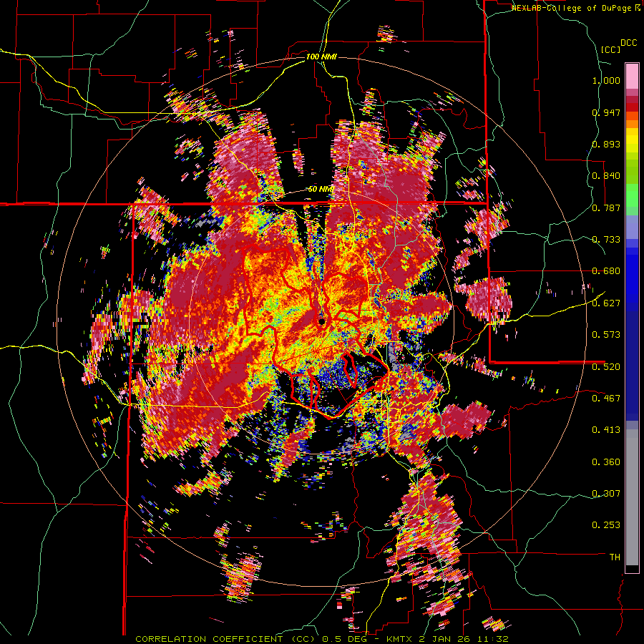Click the 1.000 legend value
The image size is (644, 644).
click(606, 80)
